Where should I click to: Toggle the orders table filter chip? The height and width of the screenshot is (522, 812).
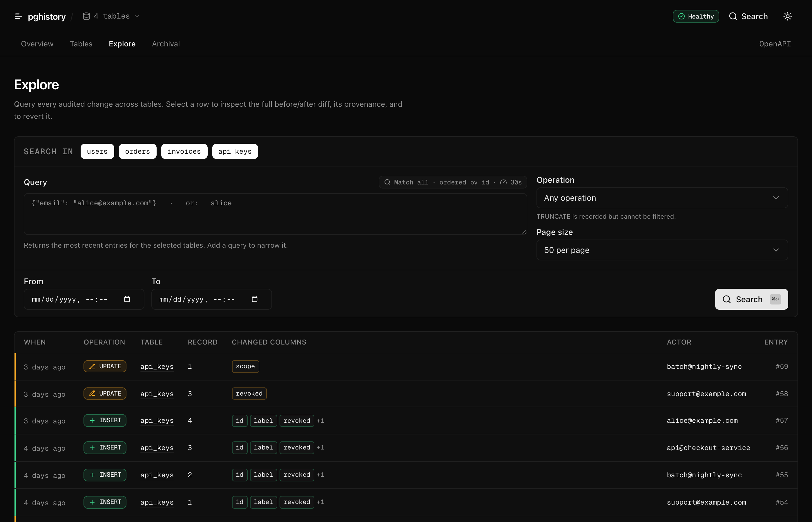coord(137,151)
